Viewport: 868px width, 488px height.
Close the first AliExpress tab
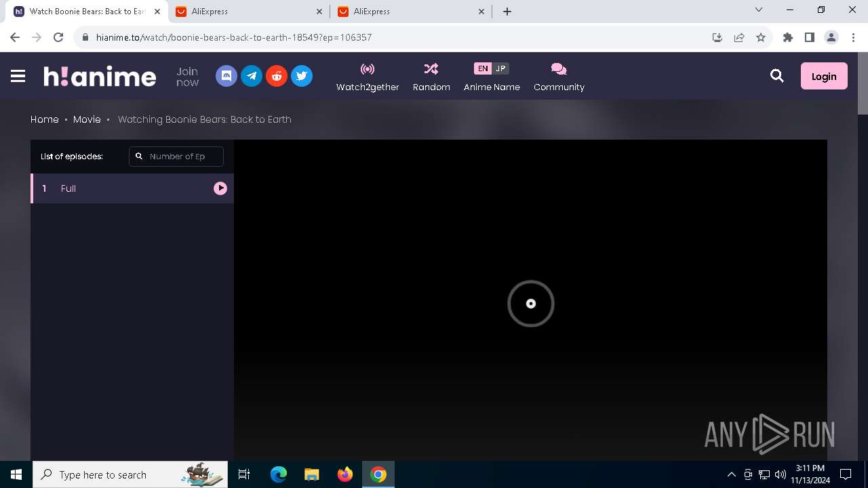(320, 12)
